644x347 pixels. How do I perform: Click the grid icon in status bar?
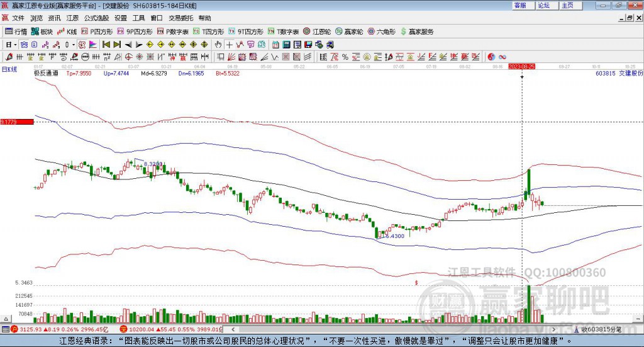coord(5,329)
